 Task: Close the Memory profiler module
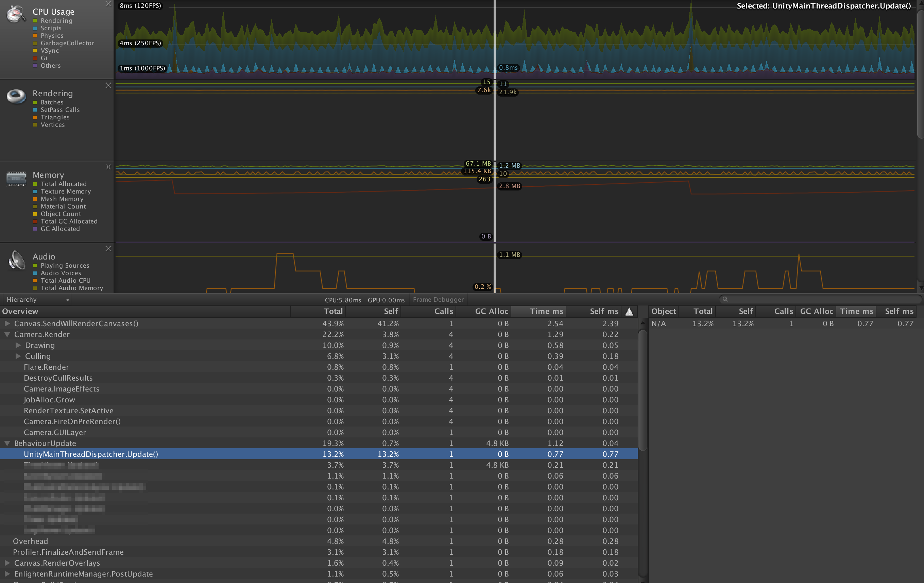(108, 167)
